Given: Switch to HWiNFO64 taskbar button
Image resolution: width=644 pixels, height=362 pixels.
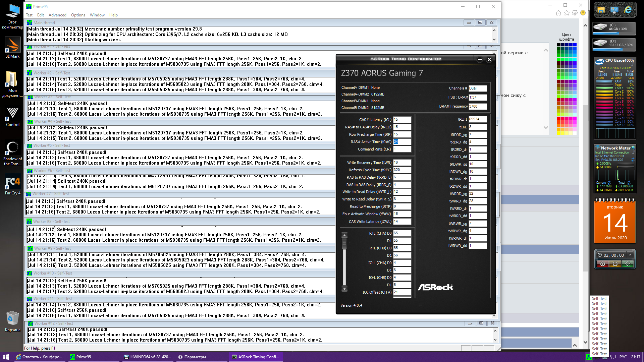Looking at the screenshot, I should tap(148, 357).
